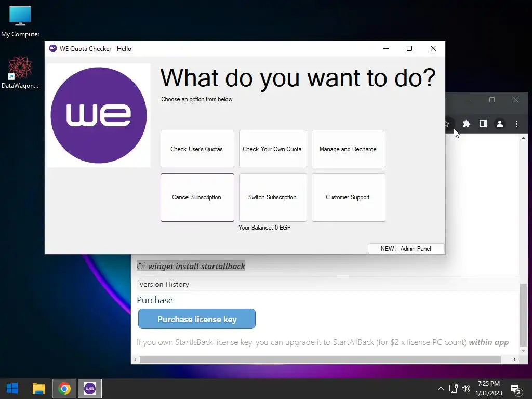Open Chrome three-dot menu
The image size is (532, 399).
click(516, 124)
